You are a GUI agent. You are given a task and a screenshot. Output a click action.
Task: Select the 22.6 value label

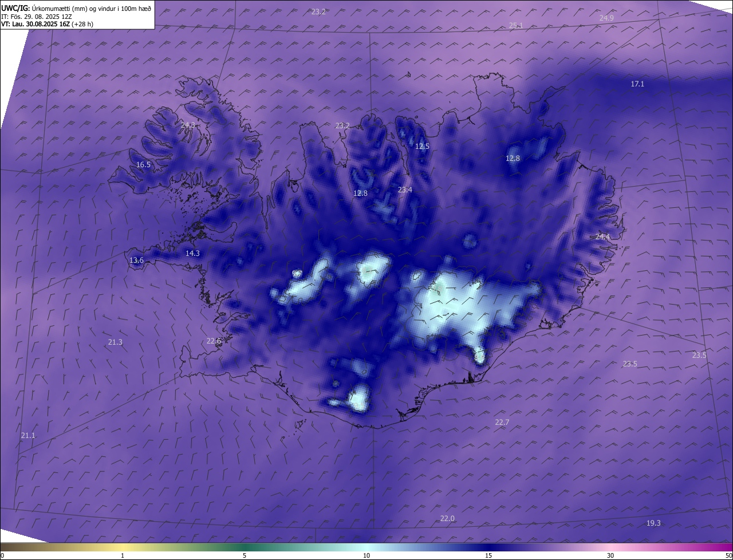tap(214, 341)
